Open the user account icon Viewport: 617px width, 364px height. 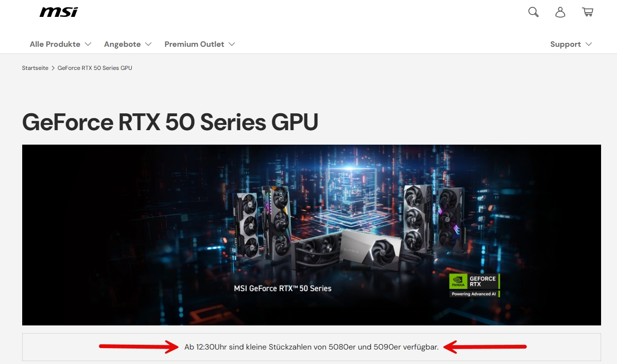click(x=560, y=12)
